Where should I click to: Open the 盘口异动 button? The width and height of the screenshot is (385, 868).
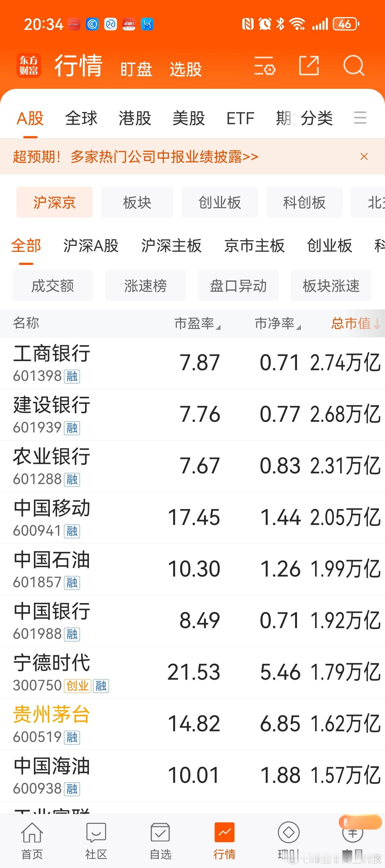coord(238,285)
